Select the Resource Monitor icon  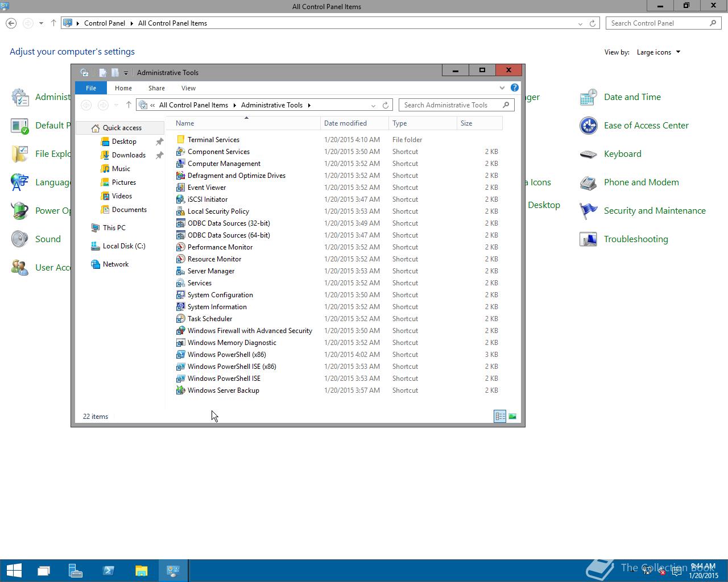(x=180, y=259)
